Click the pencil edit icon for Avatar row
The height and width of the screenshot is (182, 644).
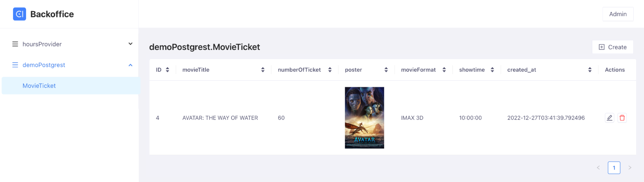point(609,118)
